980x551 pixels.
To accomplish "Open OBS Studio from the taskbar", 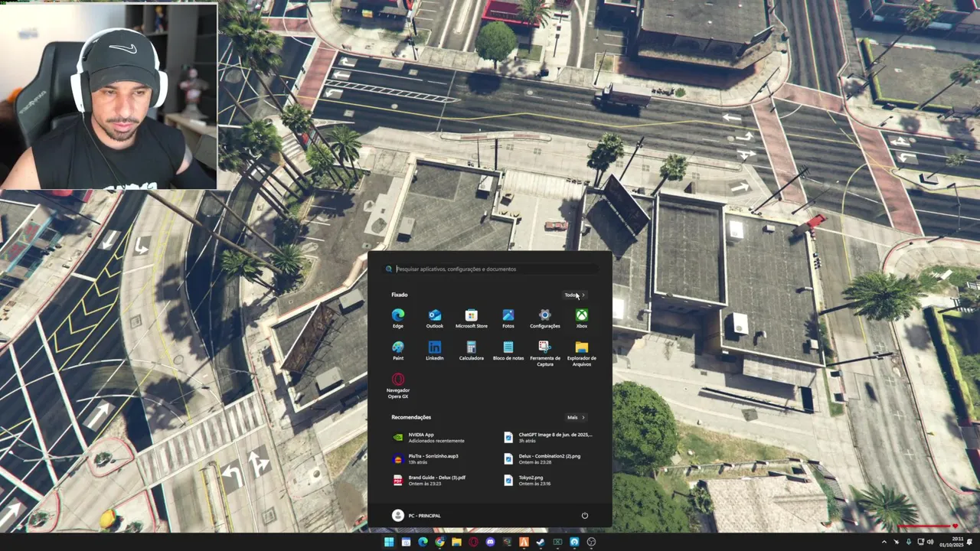I will coord(591,542).
